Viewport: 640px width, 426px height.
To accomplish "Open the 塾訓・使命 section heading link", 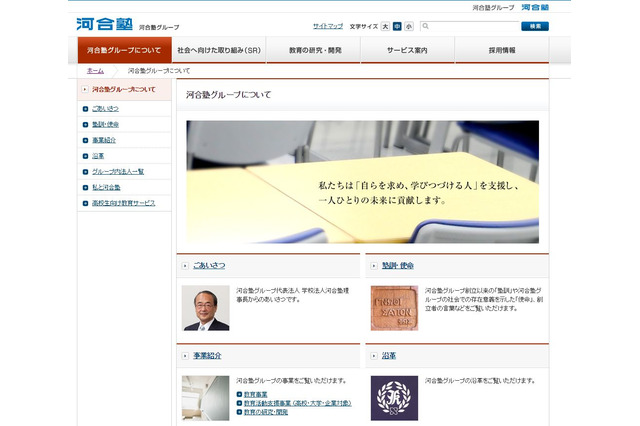I will 398,266.
